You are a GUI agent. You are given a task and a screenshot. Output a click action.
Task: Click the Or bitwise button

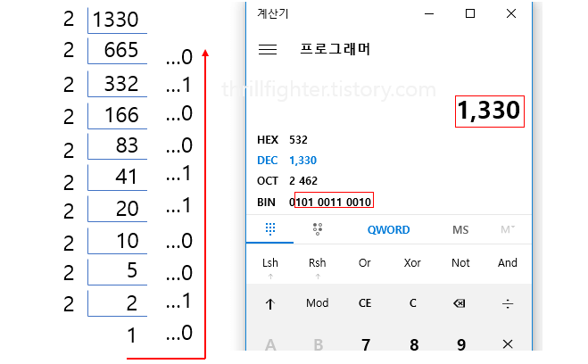tap(365, 263)
